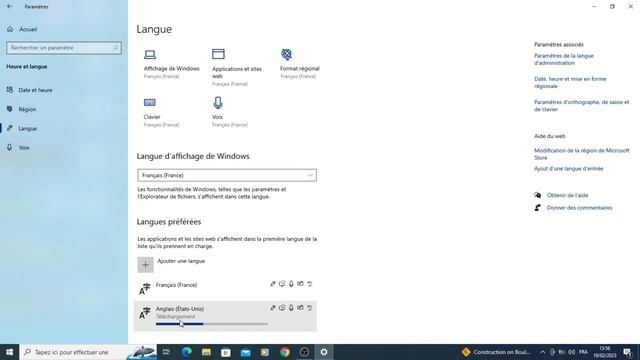This screenshot has height=360, width=640.
Task: Click the Format régional globe icon
Action: click(287, 54)
